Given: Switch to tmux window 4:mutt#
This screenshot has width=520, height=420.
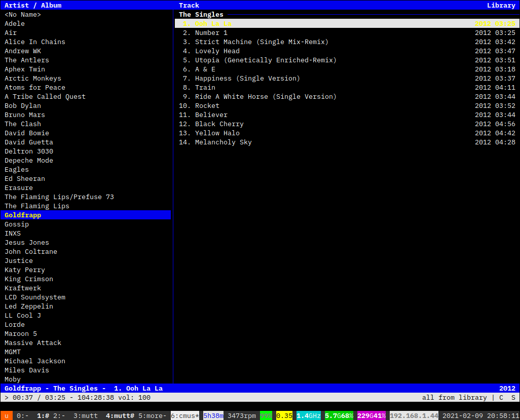Looking at the screenshot, I should [x=120, y=415].
